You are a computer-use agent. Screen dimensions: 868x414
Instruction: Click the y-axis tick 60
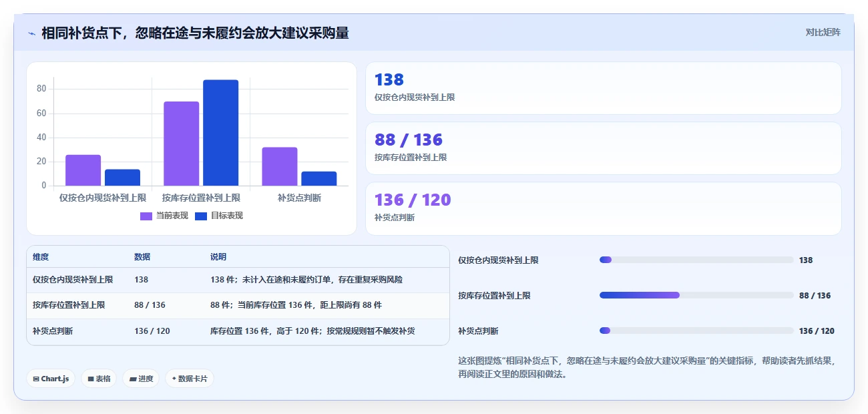point(41,113)
